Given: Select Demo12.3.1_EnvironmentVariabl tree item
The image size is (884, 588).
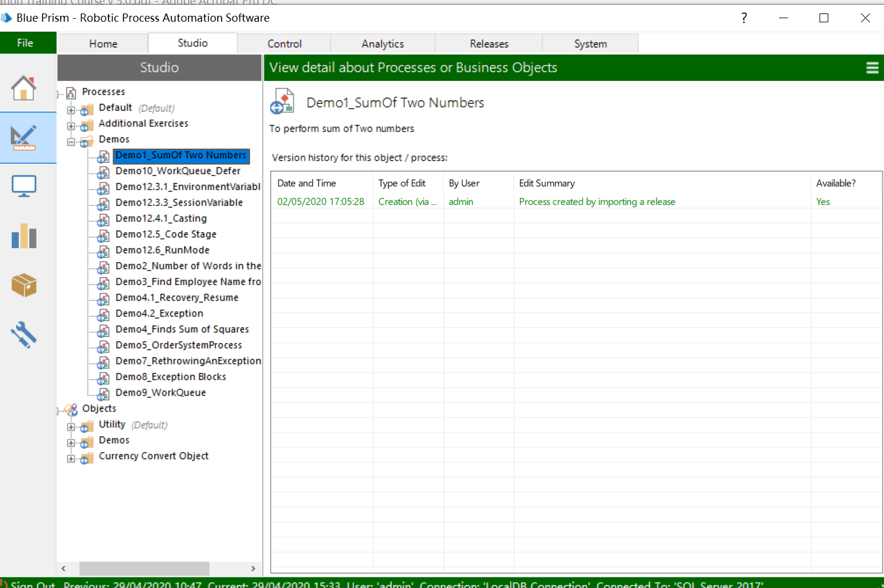Looking at the screenshot, I should pos(188,186).
